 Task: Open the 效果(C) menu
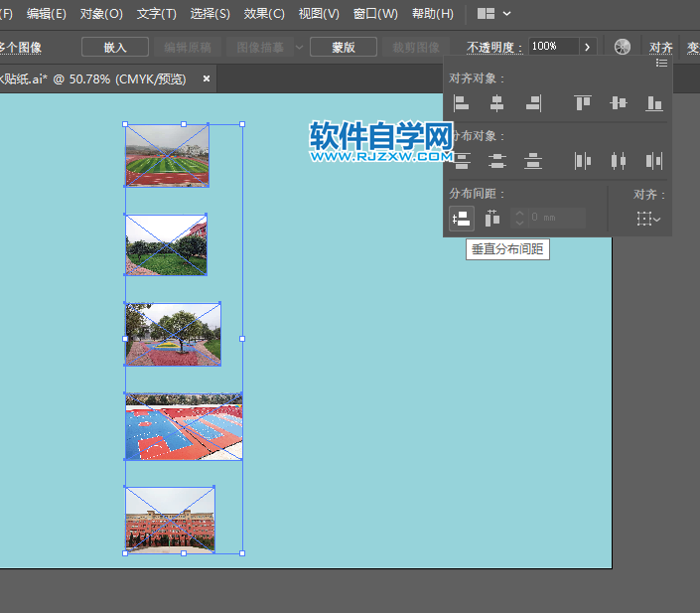click(263, 14)
